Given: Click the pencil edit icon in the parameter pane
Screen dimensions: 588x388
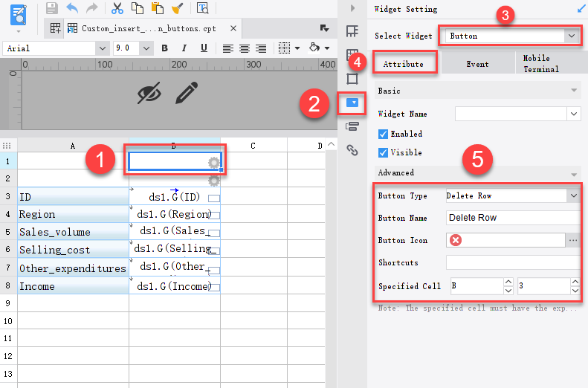Looking at the screenshot, I should pyautogui.click(x=187, y=93).
